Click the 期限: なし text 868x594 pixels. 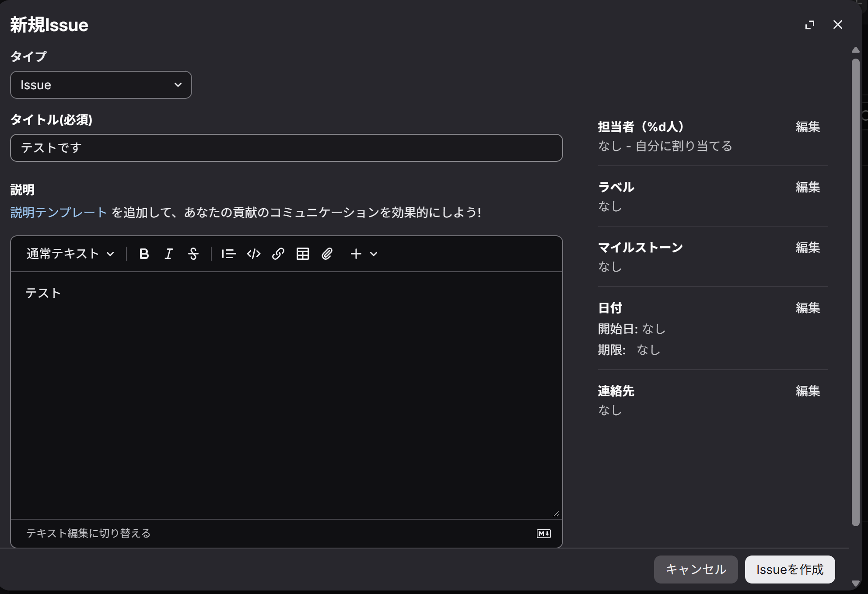[x=629, y=350]
